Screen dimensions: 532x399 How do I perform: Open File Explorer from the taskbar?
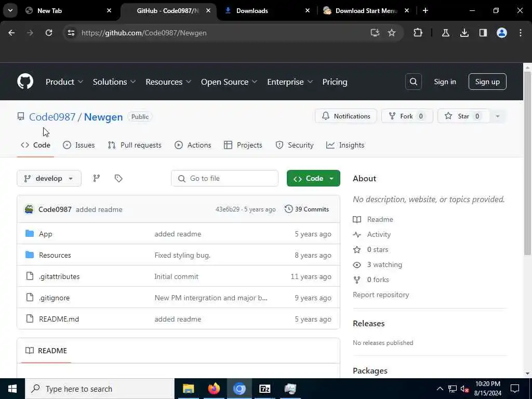pyautogui.click(x=188, y=389)
